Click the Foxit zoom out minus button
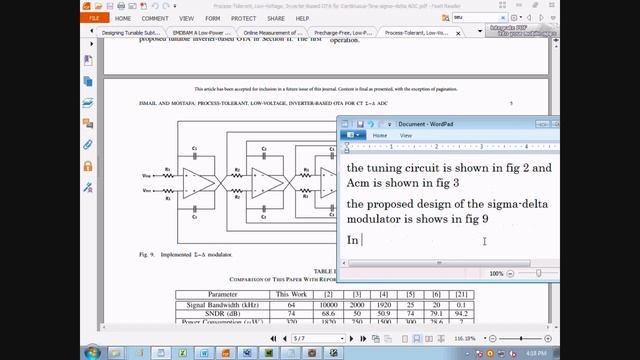 point(493,339)
